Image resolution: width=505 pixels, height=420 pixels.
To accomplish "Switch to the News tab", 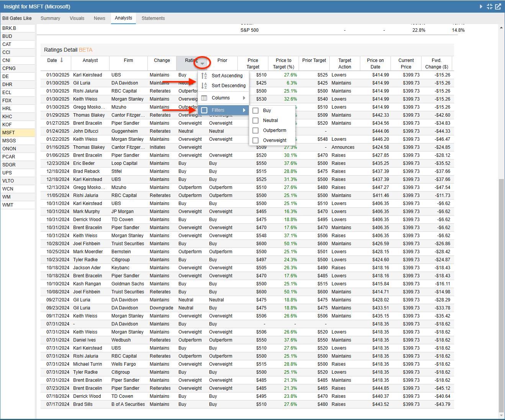I will tap(100, 18).
